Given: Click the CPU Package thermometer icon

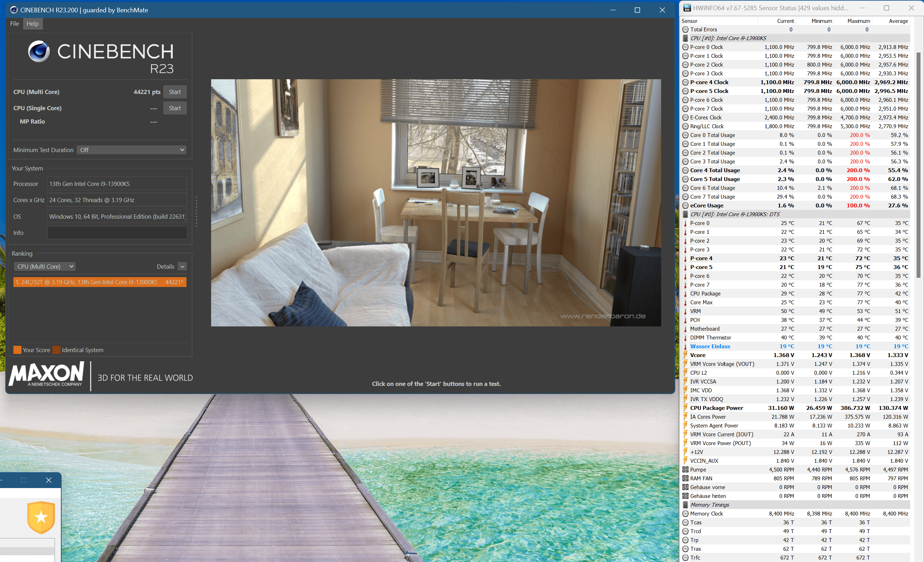Looking at the screenshot, I should pyautogui.click(x=685, y=294).
